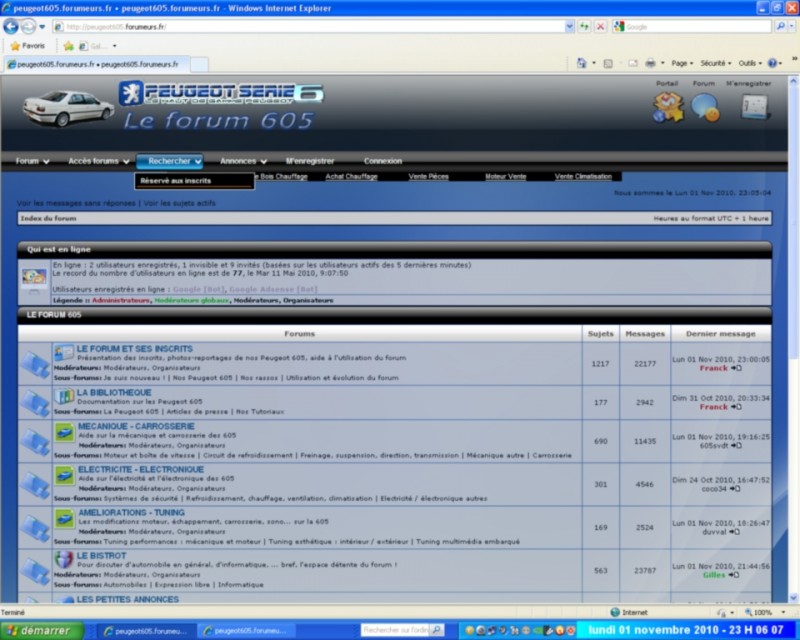Click the taskbar Rechercher search field
Image resolution: width=800 pixels, height=640 pixels.
click(x=396, y=630)
